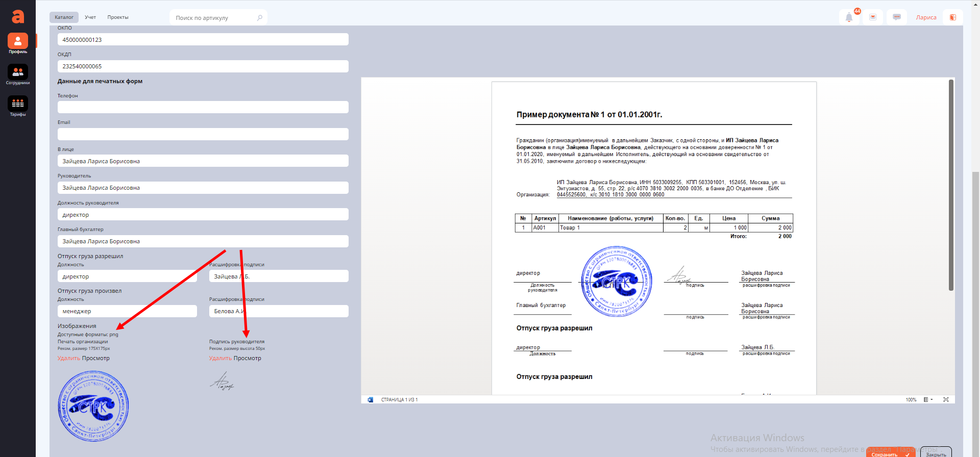Viewport: 980px width, 457px height.
Task: Click the search magnifier icon
Action: 260,18
